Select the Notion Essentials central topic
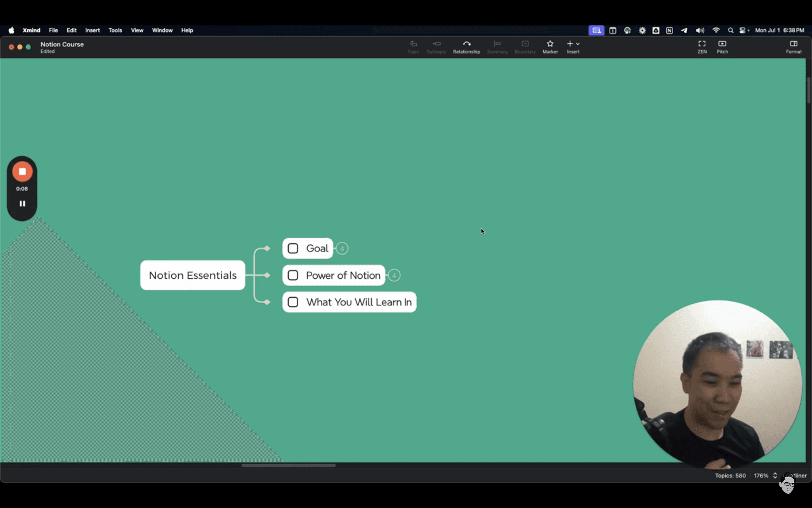The width and height of the screenshot is (812, 508). [193, 275]
